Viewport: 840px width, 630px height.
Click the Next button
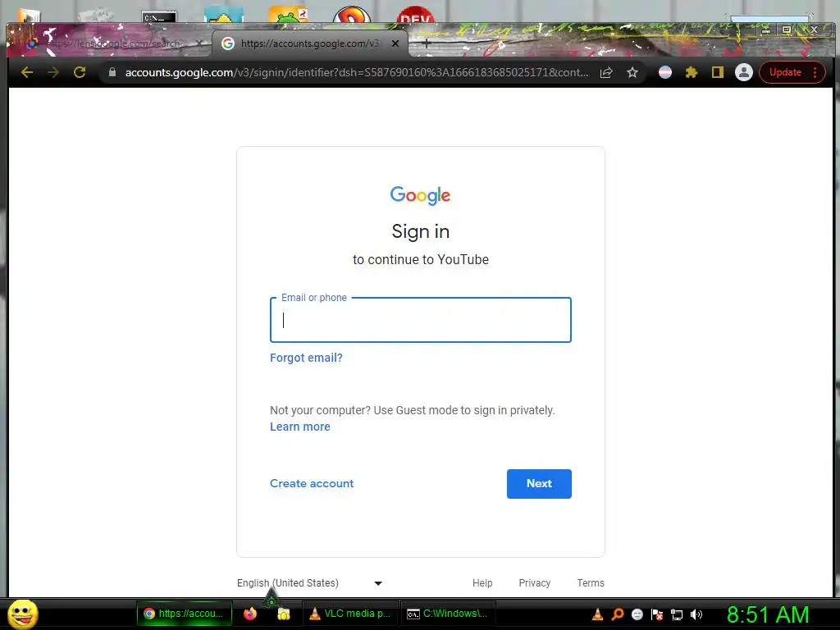click(x=539, y=484)
